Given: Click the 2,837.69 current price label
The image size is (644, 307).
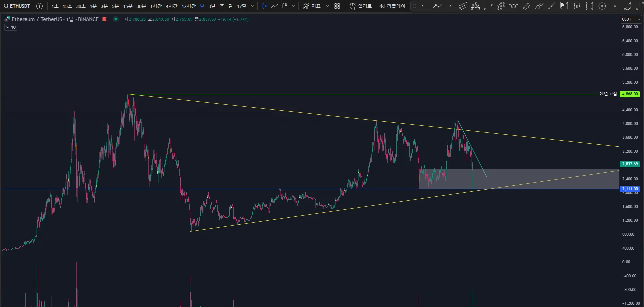Looking at the screenshot, I should point(629,164).
